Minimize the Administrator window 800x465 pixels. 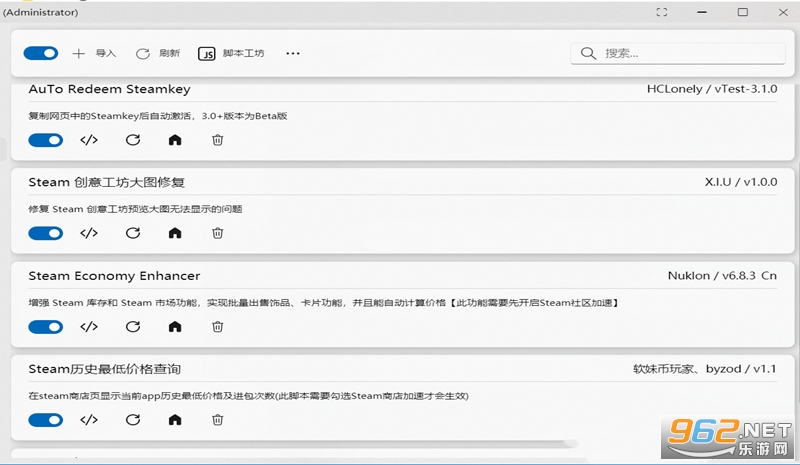(702, 12)
